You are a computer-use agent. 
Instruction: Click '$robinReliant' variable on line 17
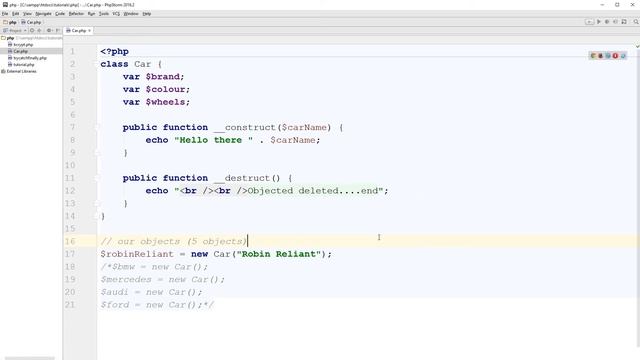point(137,254)
